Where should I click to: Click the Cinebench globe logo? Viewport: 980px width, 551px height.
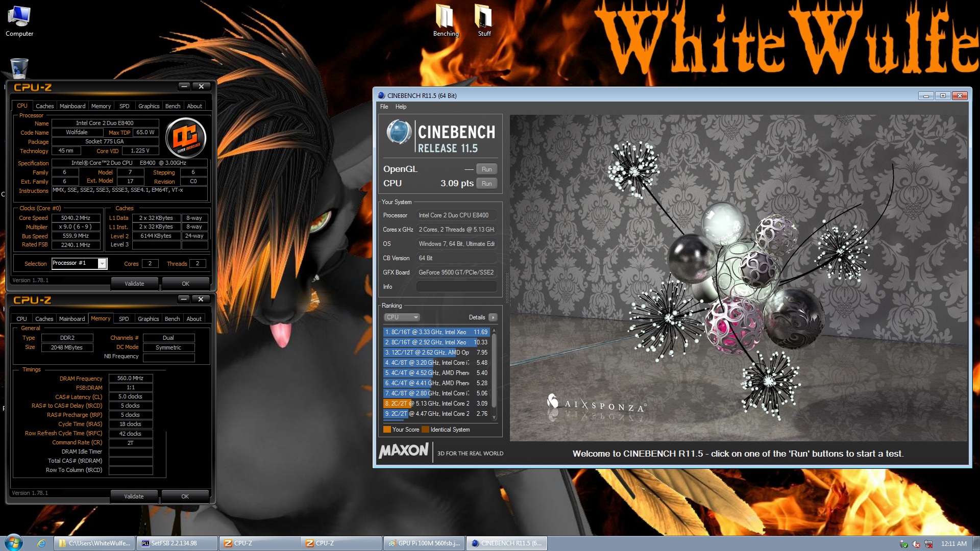pyautogui.click(x=399, y=132)
